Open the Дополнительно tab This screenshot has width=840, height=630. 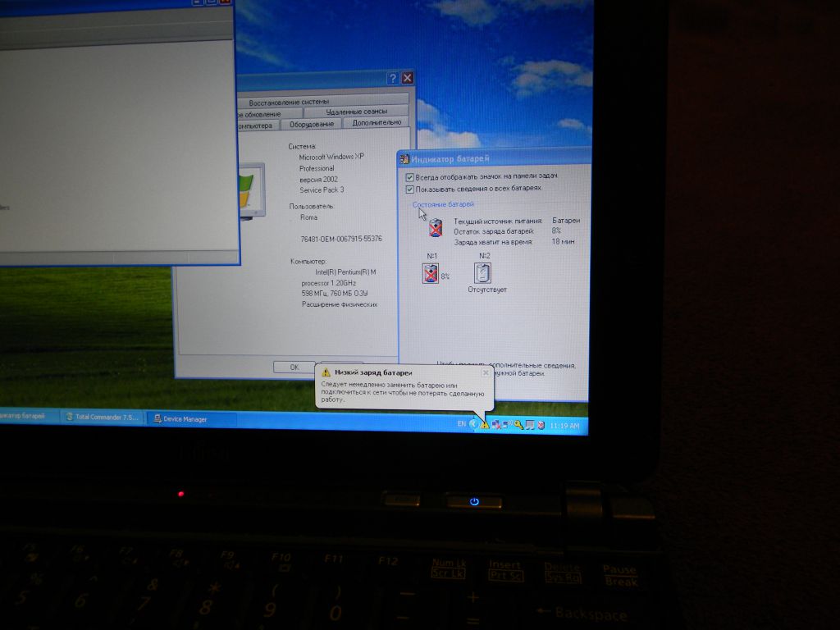(x=377, y=123)
